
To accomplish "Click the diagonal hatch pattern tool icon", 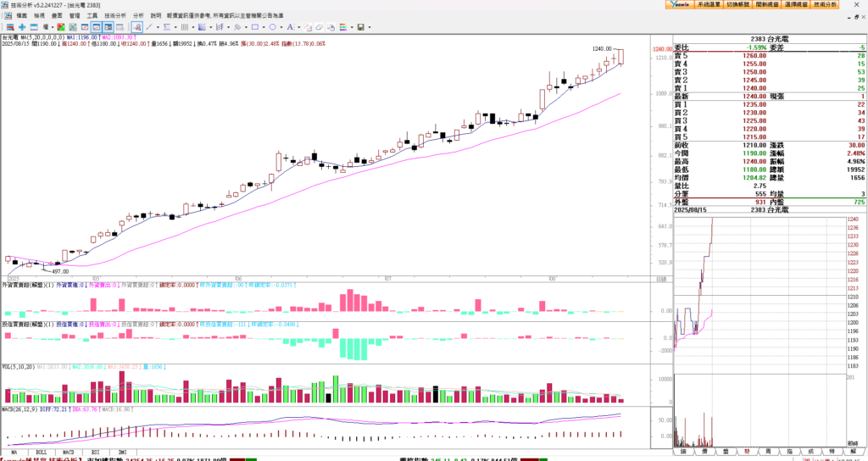I will point(237,26).
